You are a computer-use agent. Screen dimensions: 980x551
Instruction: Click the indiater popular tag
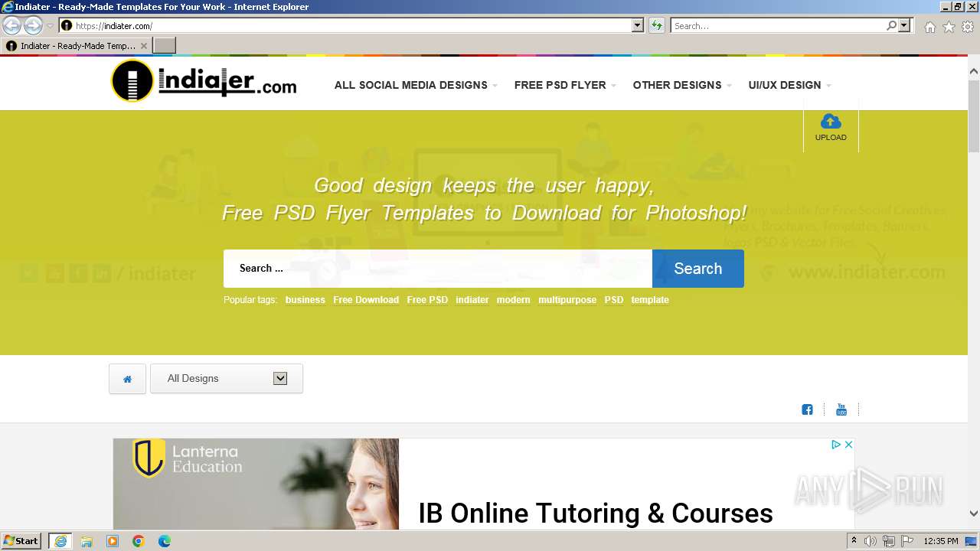click(x=472, y=300)
